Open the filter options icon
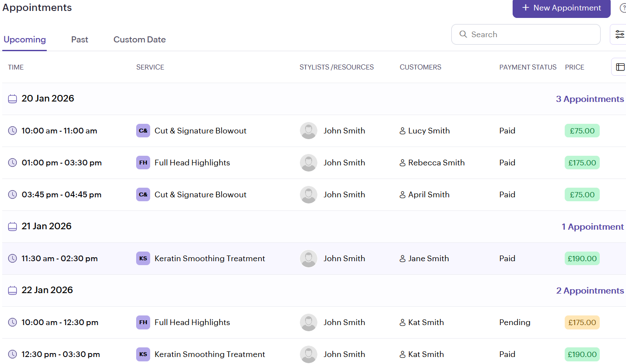The height and width of the screenshot is (364, 626). [620, 34]
